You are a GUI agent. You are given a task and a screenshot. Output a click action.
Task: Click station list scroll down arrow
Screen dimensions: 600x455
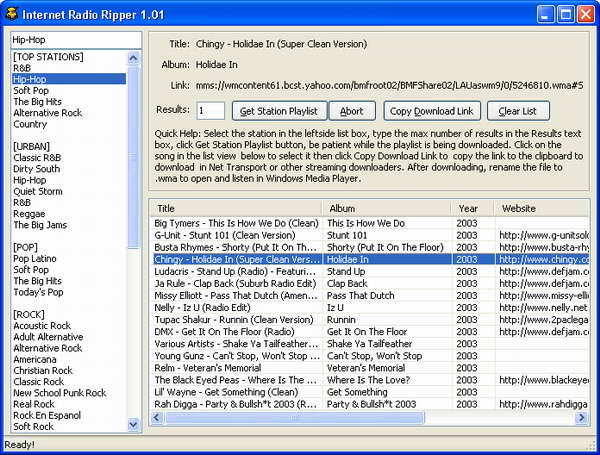pos(133,424)
